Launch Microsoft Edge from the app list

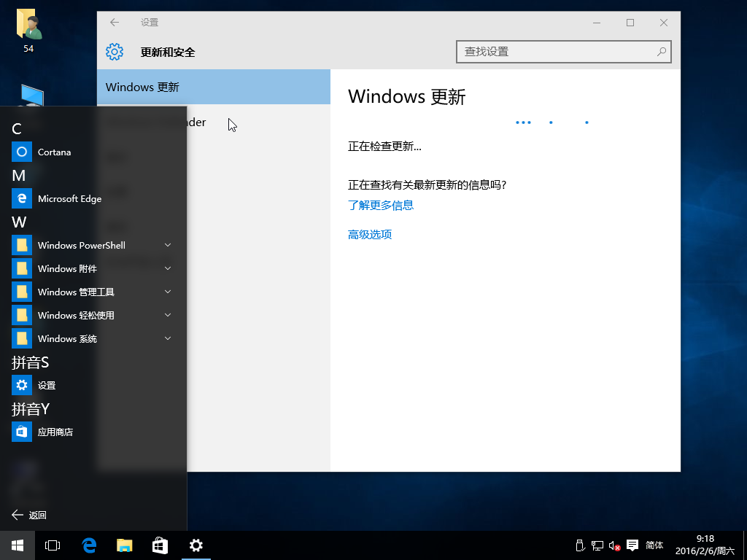[69, 199]
